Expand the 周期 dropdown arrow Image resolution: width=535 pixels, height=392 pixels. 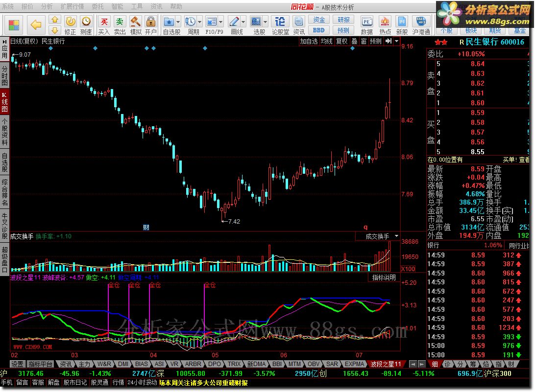199,22
